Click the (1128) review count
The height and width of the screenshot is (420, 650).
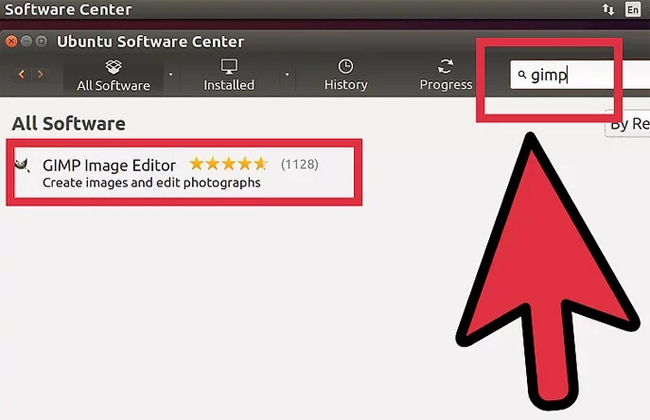pyautogui.click(x=300, y=164)
